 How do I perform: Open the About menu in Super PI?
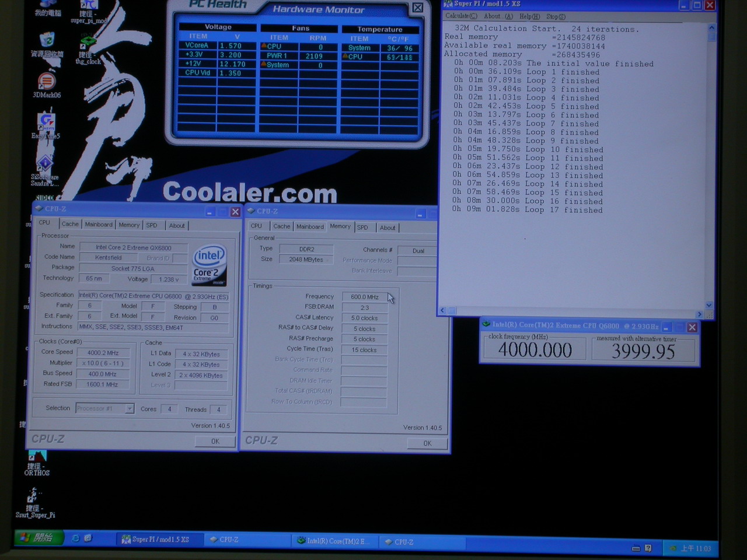pyautogui.click(x=498, y=16)
